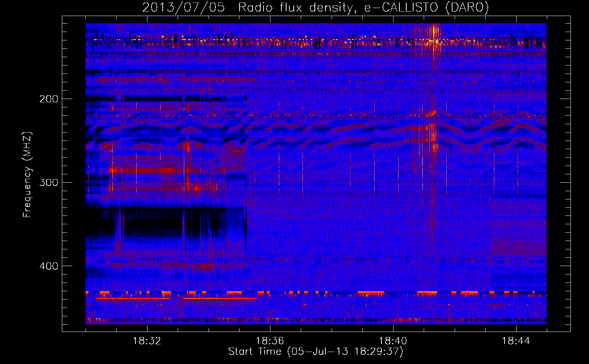Click the 400 frequency tick label
589x364 pixels.
[x=49, y=266]
